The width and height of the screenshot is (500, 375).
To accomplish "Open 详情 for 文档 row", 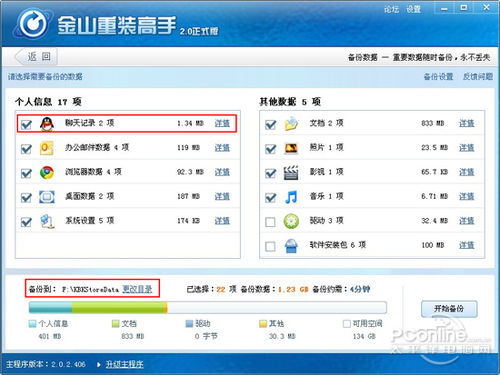I will (x=466, y=123).
